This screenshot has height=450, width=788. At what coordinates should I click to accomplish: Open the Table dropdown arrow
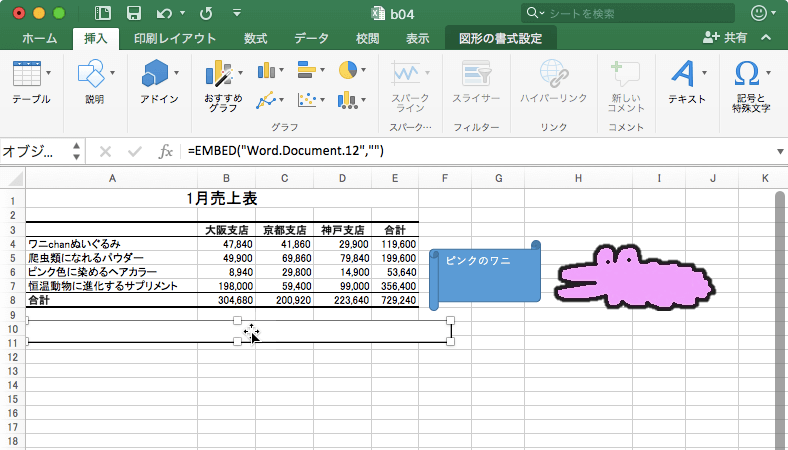[48, 73]
